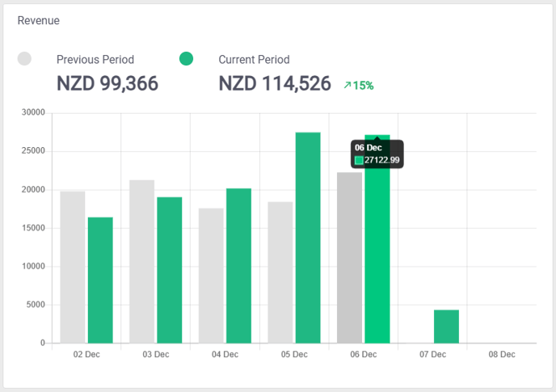Click the Revenue card title
556x392 pixels.
coord(39,20)
